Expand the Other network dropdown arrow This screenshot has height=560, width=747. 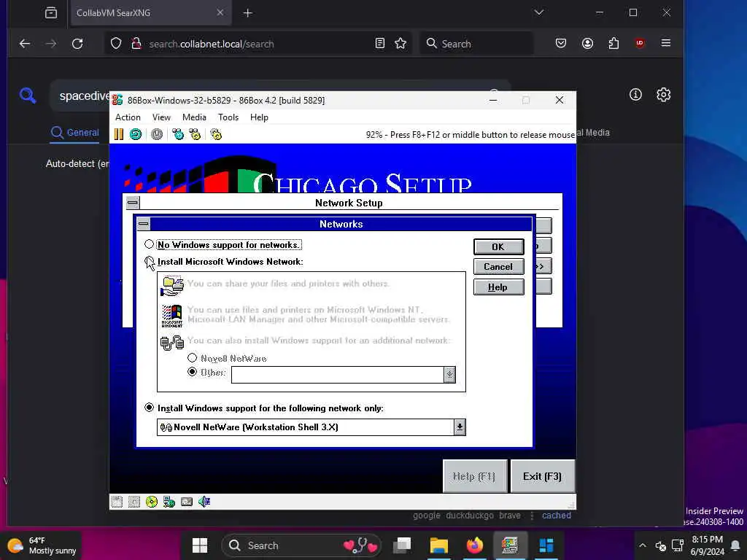449,375
